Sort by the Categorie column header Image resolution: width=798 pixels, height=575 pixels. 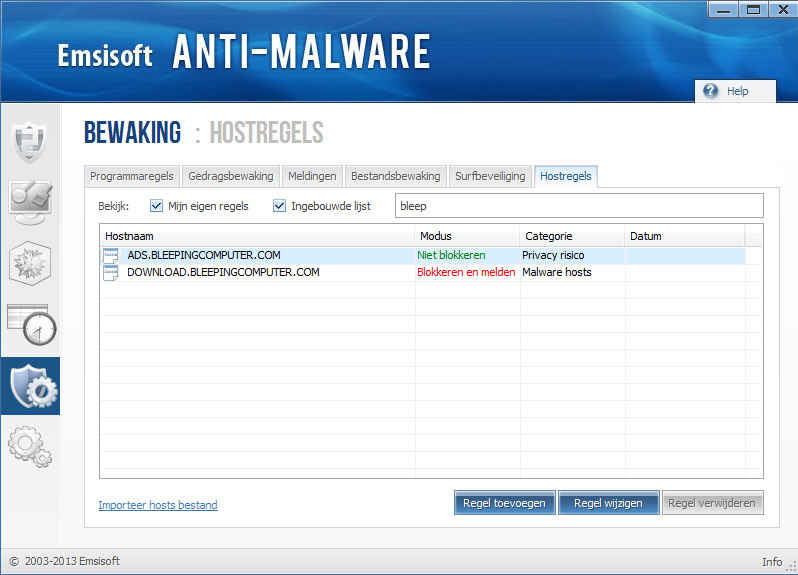tap(572, 236)
